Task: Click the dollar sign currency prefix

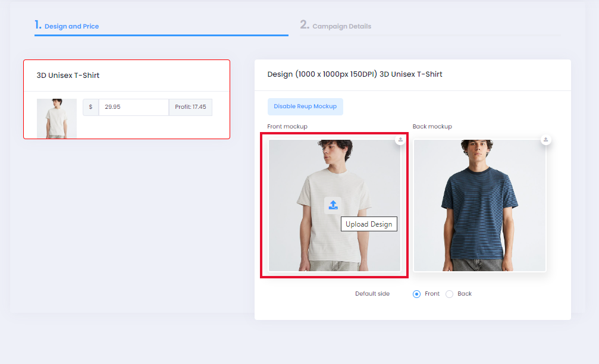Action: (90, 107)
